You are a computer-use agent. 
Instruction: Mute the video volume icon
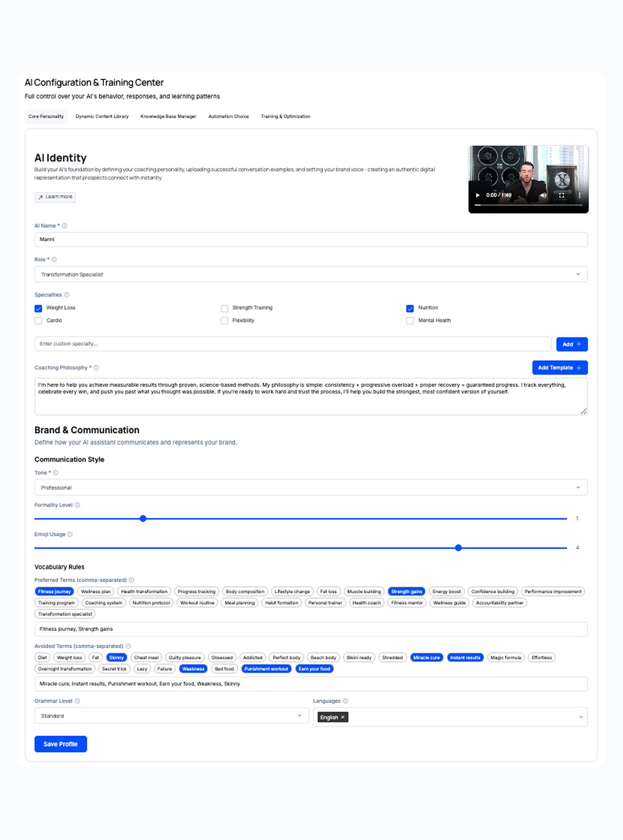543,195
